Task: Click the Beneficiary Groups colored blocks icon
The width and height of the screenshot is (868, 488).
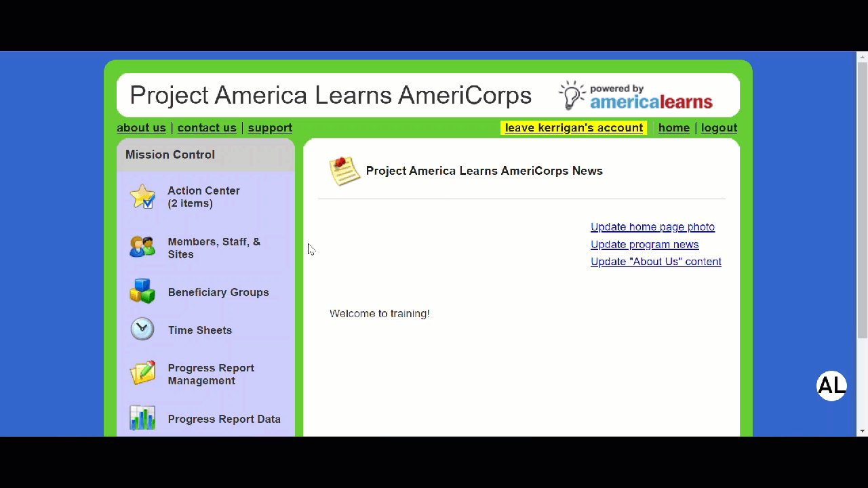Action: (x=142, y=291)
